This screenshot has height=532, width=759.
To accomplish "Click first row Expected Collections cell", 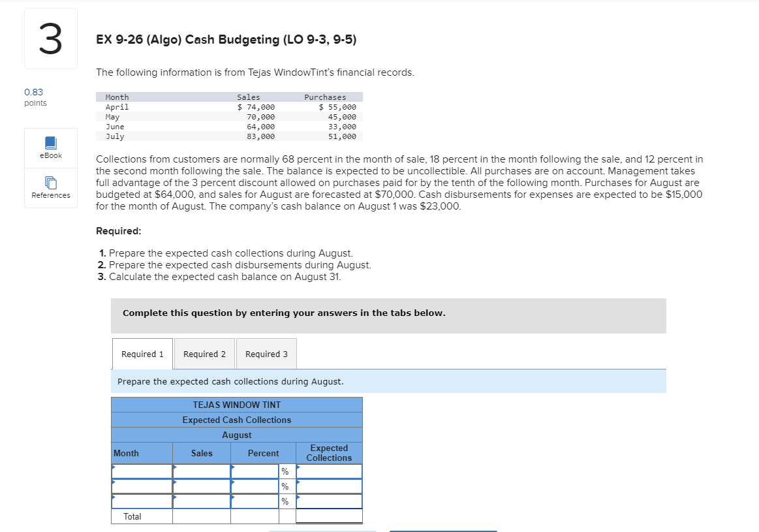I will click(329, 471).
